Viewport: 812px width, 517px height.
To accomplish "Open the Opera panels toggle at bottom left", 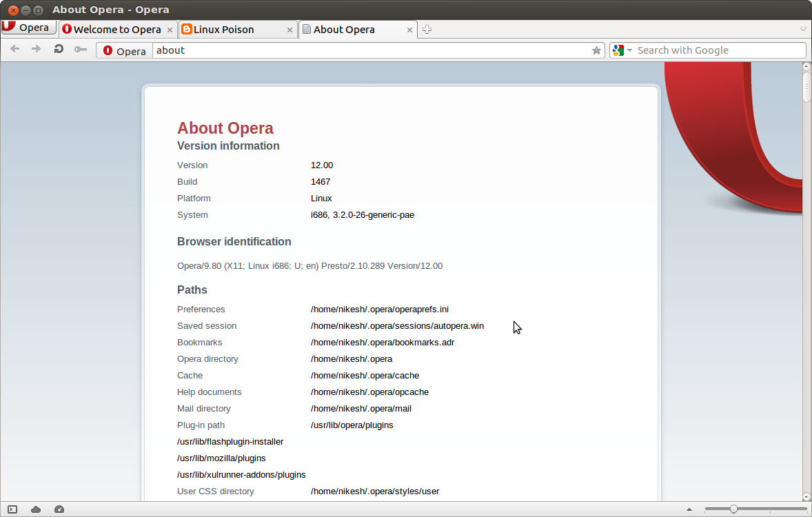I will (x=10, y=509).
